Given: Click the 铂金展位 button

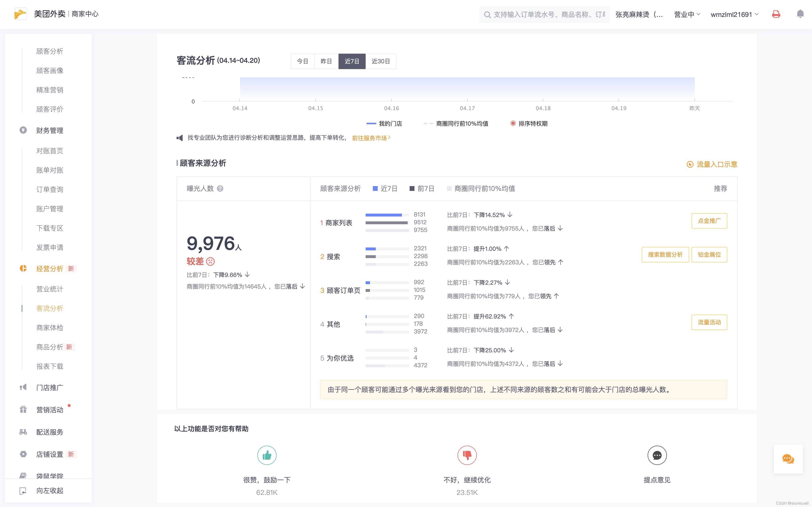Looking at the screenshot, I should [709, 254].
